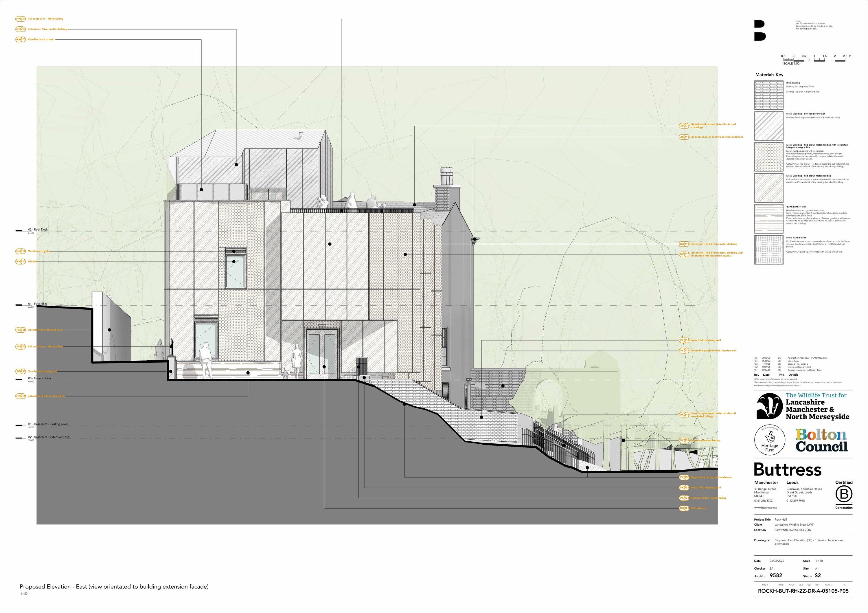868x613 pixels.
Task: Select the XB 471 slate tiles tag
Action: [684, 126]
